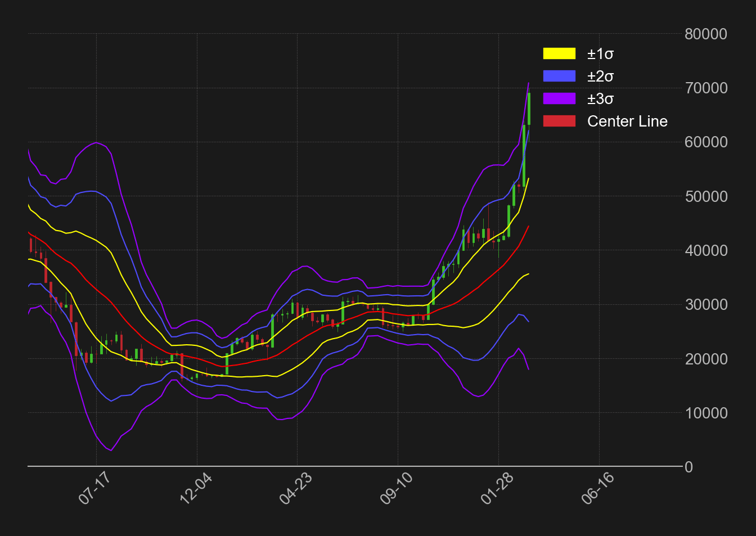This screenshot has height=536, width=756.
Task: Toggle the ±1σ legend label
Action: (600, 54)
